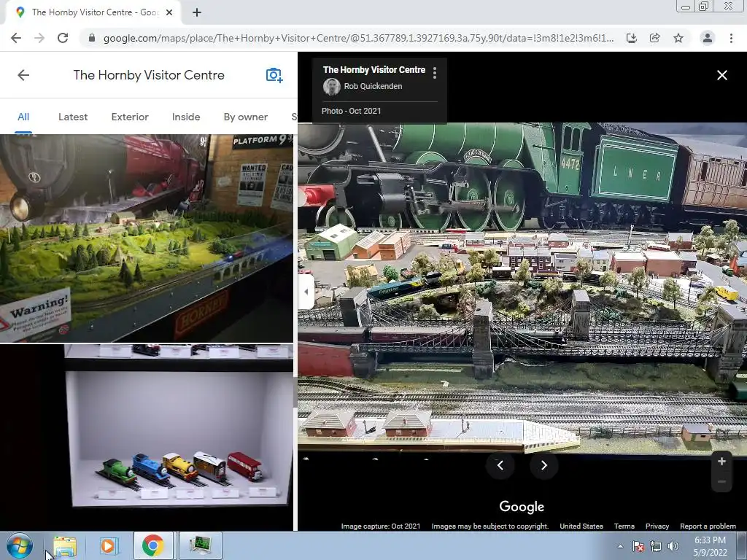The height and width of the screenshot is (560, 747).
Task: Bookmark this page with the star
Action: click(678, 38)
